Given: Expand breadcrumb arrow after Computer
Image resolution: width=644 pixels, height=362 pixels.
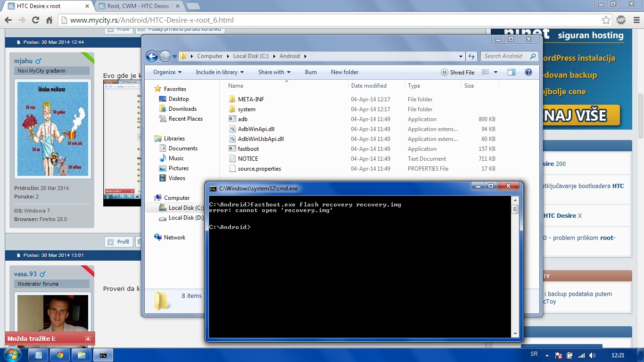Looking at the screenshot, I should point(228,56).
